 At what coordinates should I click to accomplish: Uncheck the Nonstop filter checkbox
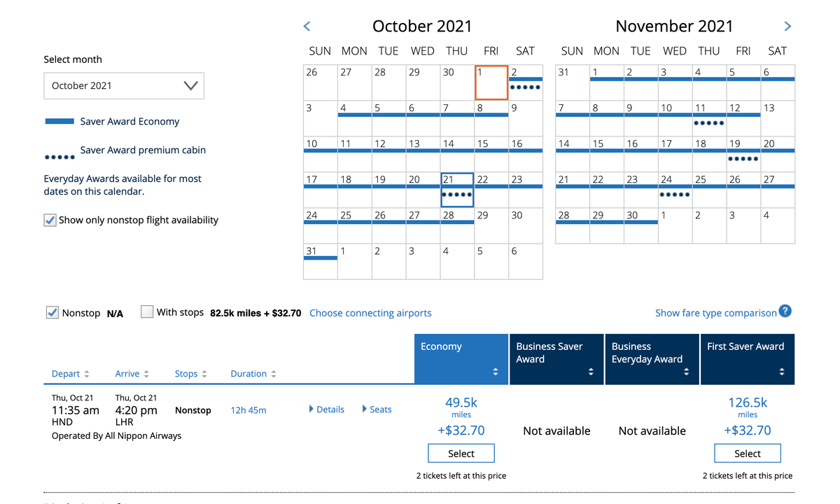[52, 312]
